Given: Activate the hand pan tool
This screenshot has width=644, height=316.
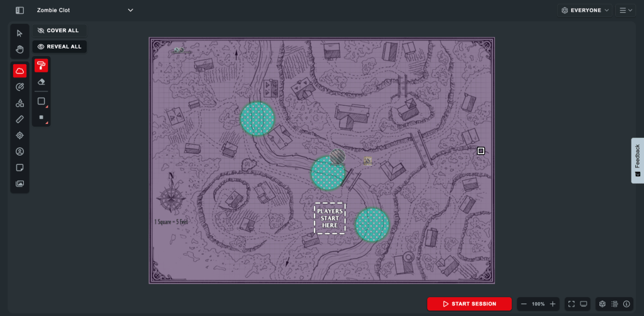Looking at the screenshot, I should click(x=19, y=49).
